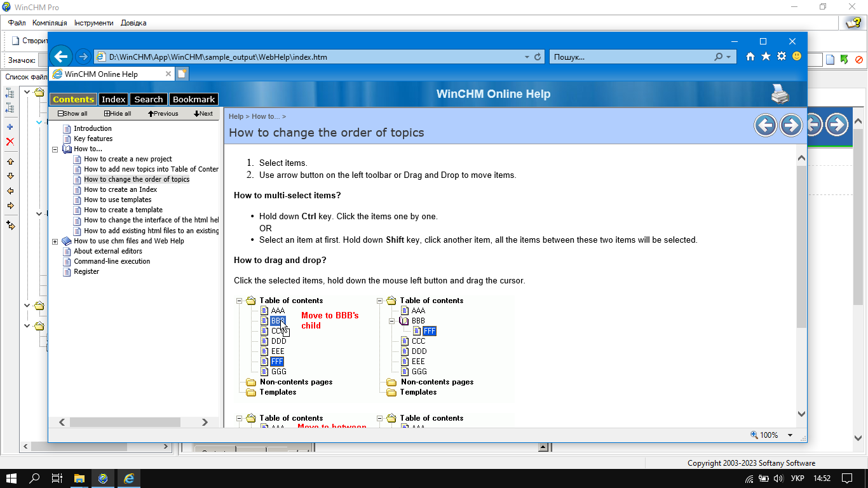Click the 'Next' navigation button

click(203, 114)
